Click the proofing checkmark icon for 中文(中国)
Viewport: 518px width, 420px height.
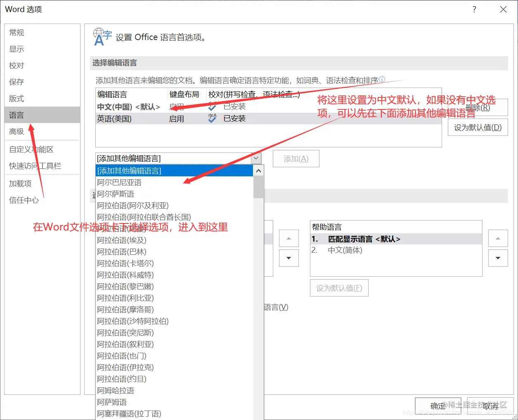(212, 107)
